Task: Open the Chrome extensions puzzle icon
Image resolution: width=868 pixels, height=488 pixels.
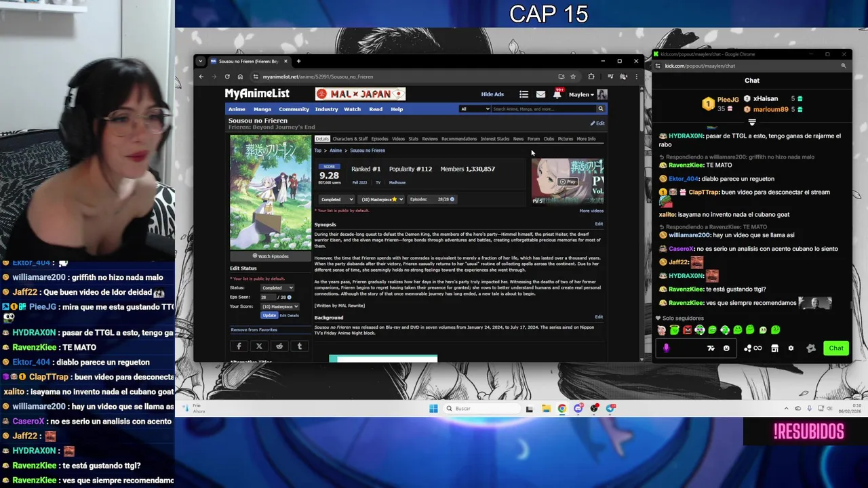Action: click(591, 77)
